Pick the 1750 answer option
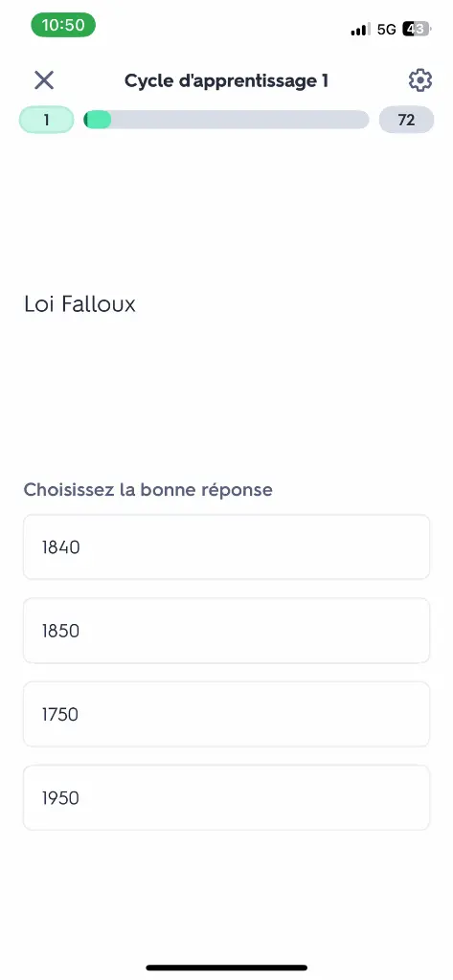 [226, 714]
